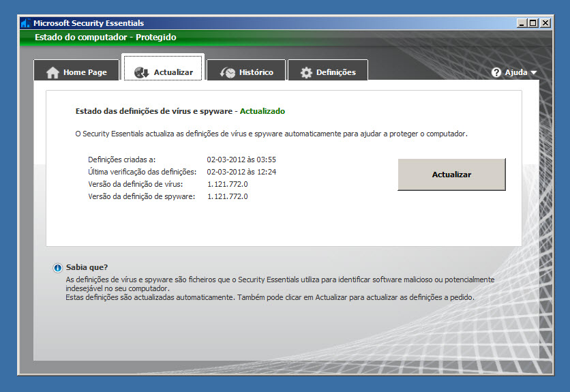Close the Security Essentials window
Image resolution: width=570 pixels, height=392 pixels.
(545, 23)
